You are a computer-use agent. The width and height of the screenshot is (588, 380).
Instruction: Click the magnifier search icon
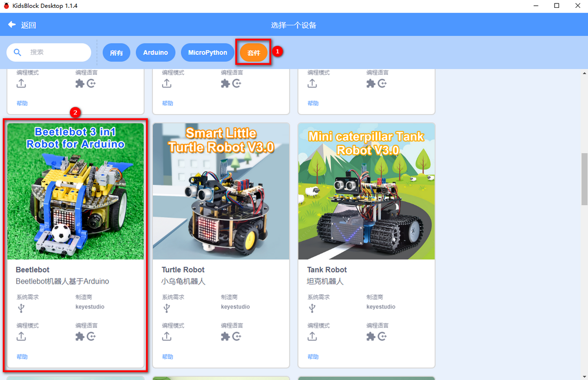tap(18, 52)
